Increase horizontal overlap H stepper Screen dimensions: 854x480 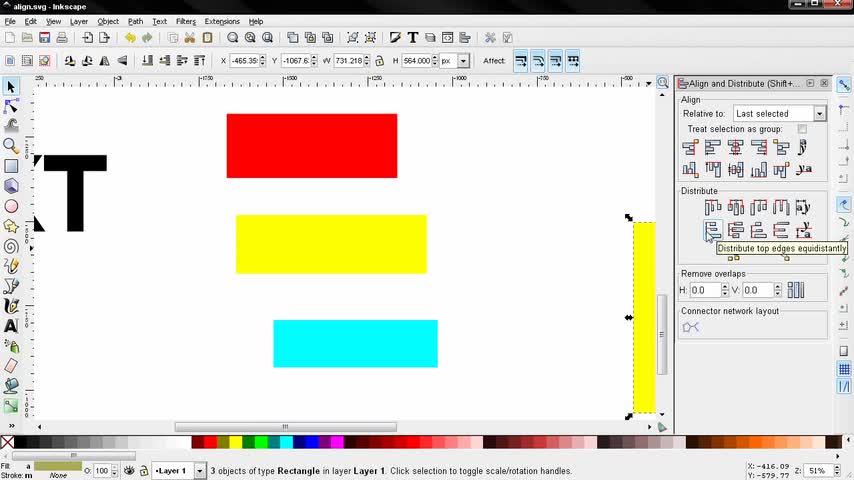tap(724, 287)
